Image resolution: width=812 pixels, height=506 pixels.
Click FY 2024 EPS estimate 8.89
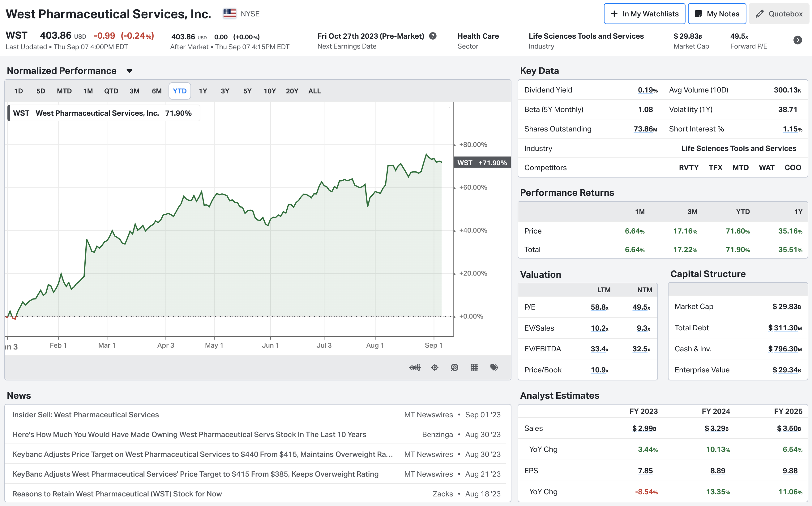tap(718, 471)
